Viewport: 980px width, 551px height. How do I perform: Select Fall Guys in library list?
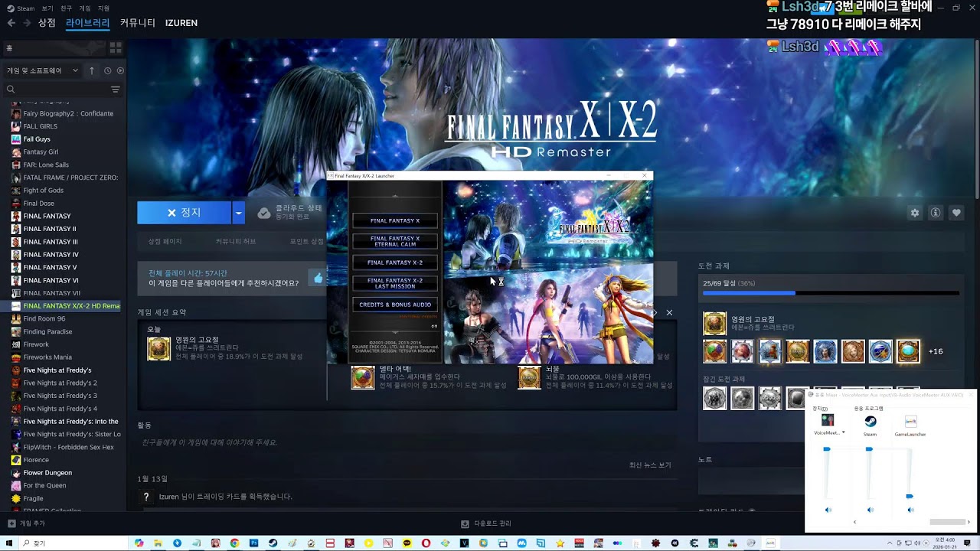(x=37, y=139)
